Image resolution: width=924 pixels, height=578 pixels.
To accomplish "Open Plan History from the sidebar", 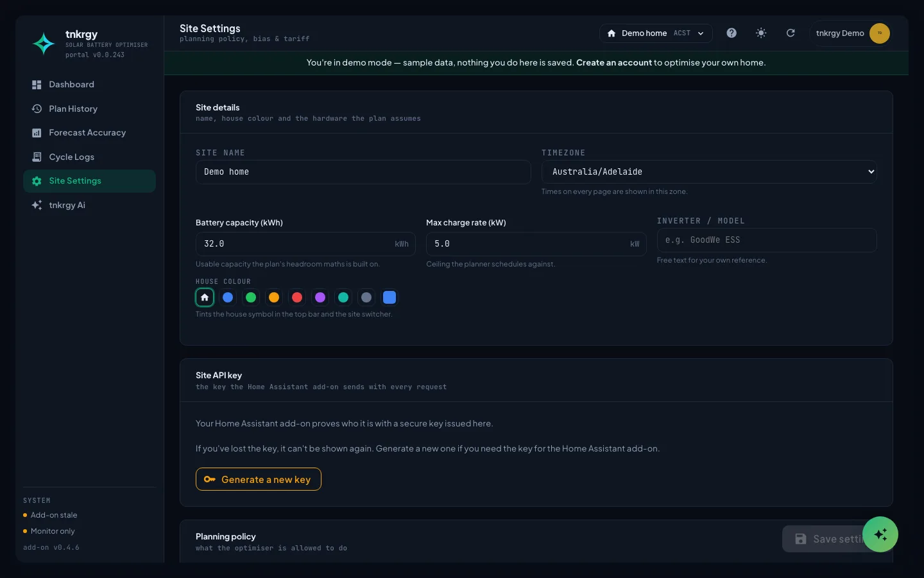I will [x=89, y=109].
